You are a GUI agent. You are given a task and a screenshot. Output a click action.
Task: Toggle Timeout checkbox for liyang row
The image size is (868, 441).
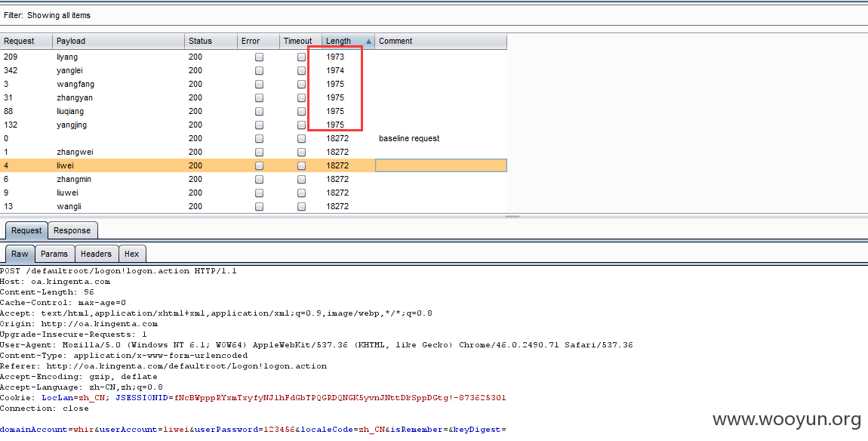(301, 57)
